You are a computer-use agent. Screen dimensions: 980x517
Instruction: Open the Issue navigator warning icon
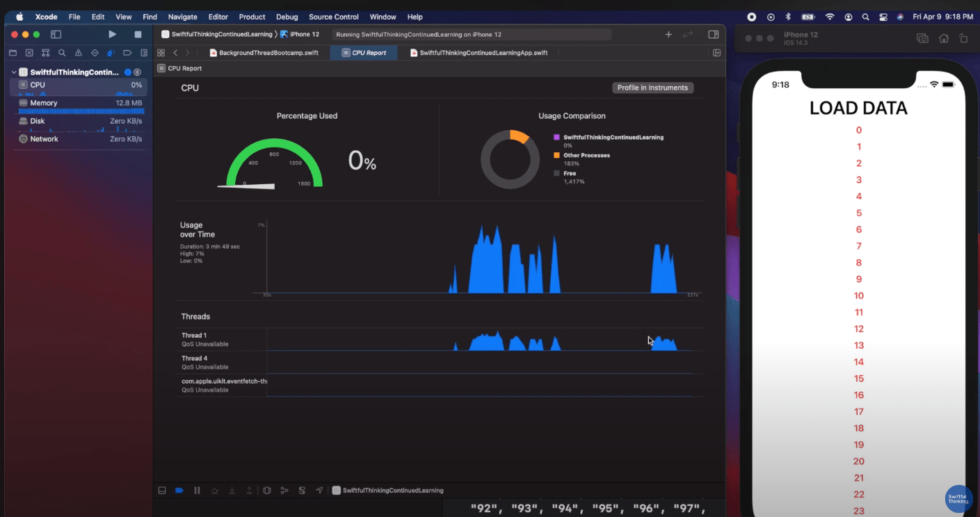tap(78, 53)
